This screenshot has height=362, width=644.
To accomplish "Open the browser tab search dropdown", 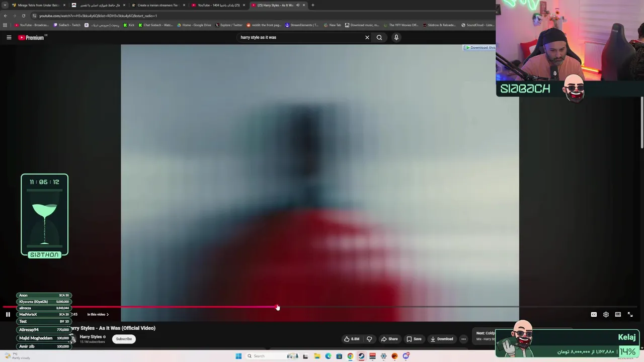I will coord(5,5).
